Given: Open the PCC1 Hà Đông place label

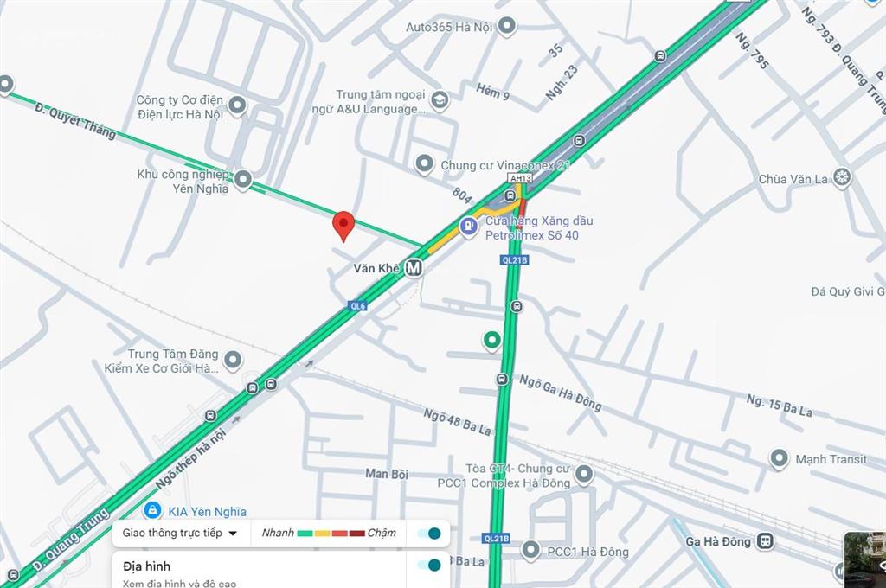Looking at the screenshot, I should tap(587, 552).
